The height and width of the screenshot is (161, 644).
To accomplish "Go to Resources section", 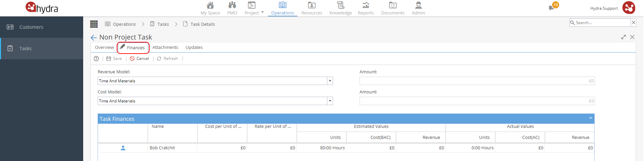I will click(312, 8).
